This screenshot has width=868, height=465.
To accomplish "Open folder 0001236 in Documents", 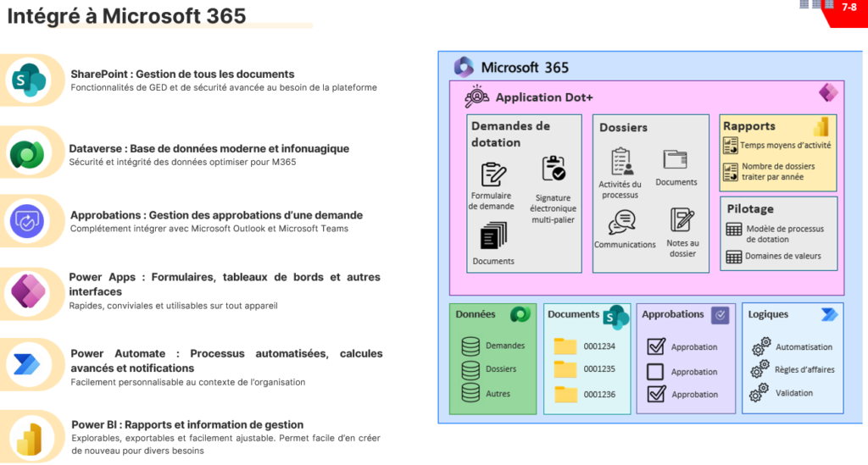I will (x=565, y=394).
